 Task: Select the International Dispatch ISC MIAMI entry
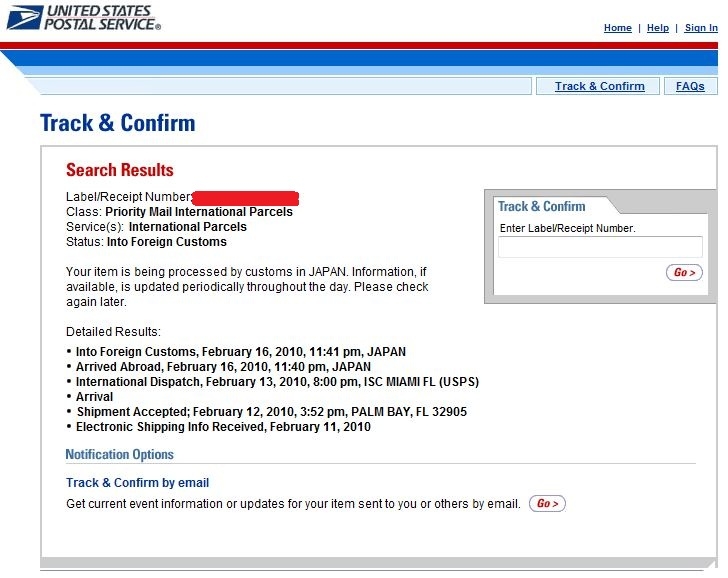(277, 382)
